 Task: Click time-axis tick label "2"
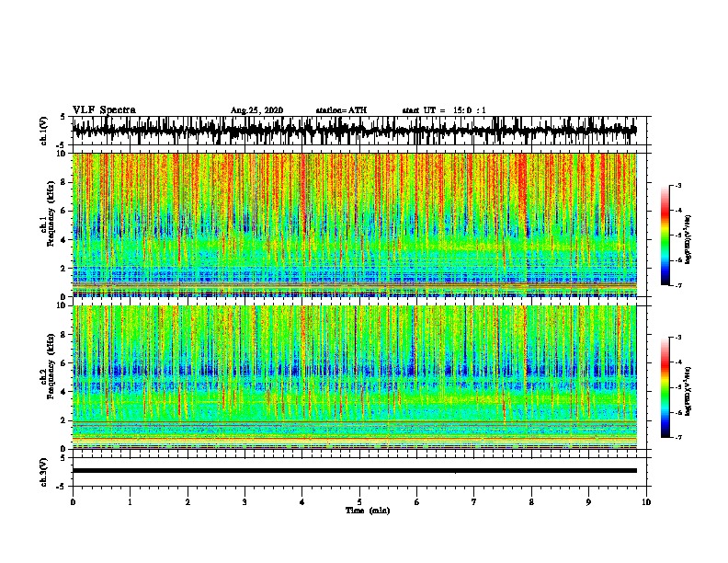tap(188, 502)
